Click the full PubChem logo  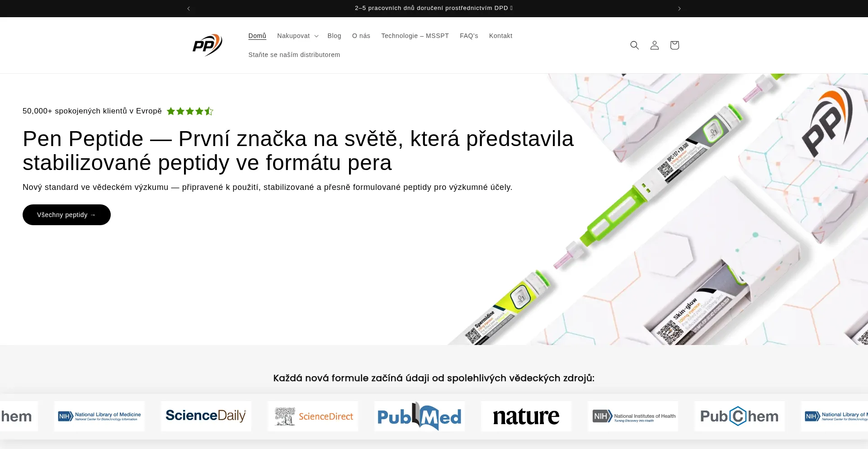coord(740,416)
